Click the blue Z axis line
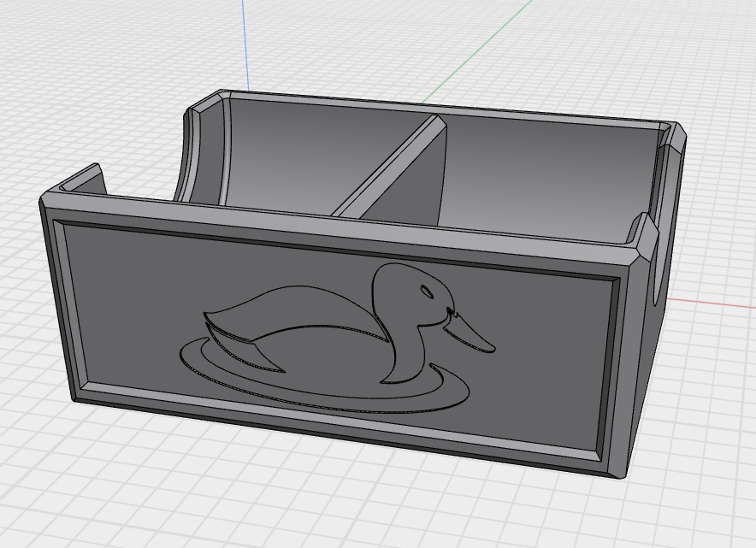Viewport: 756px width, 548px height. 245,43
